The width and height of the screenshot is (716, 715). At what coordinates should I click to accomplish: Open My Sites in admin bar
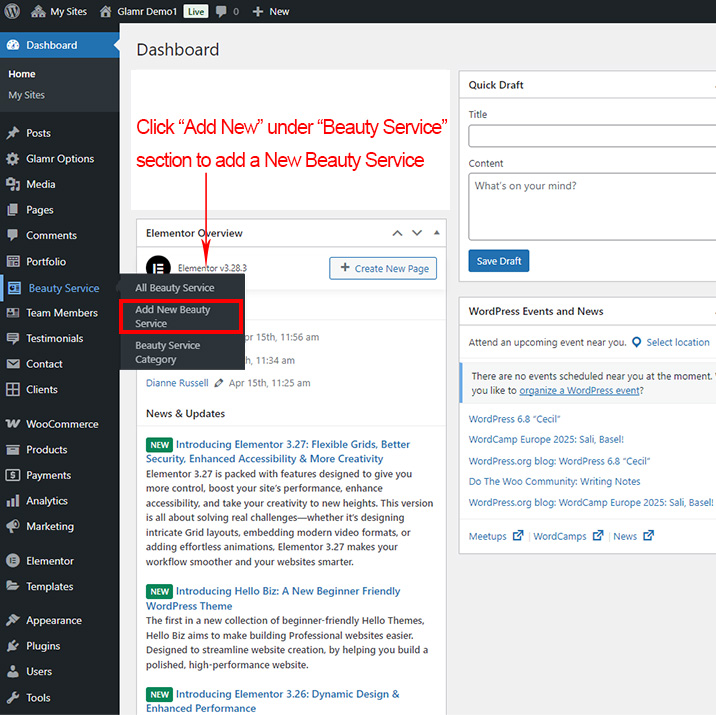(x=59, y=11)
